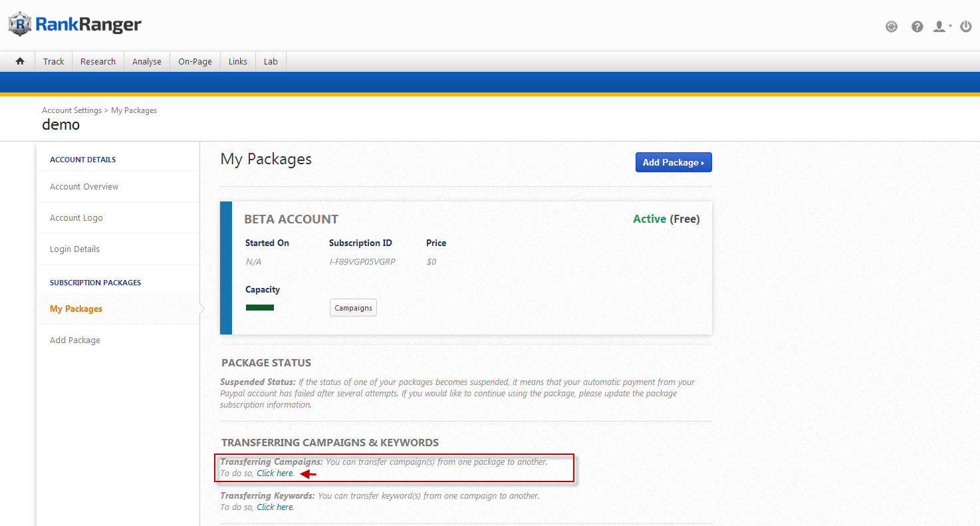
Task: Click here link for Transferring Campaigns
Action: click(275, 473)
